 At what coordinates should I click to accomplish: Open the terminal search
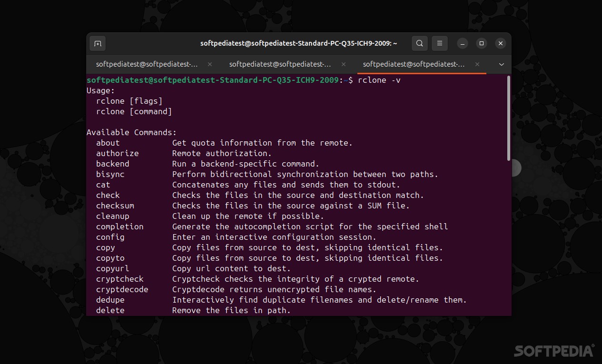[419, 43]
